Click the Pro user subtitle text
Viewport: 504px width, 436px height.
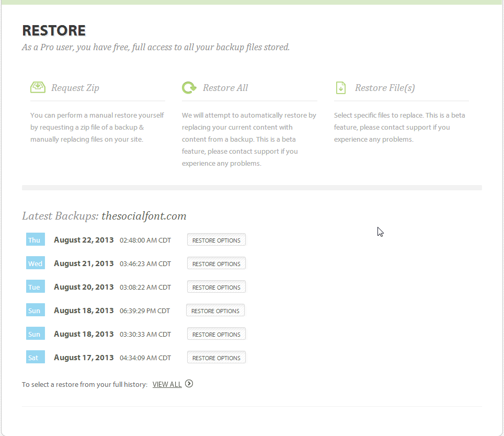pyautogui.click(x=156, y=47)
